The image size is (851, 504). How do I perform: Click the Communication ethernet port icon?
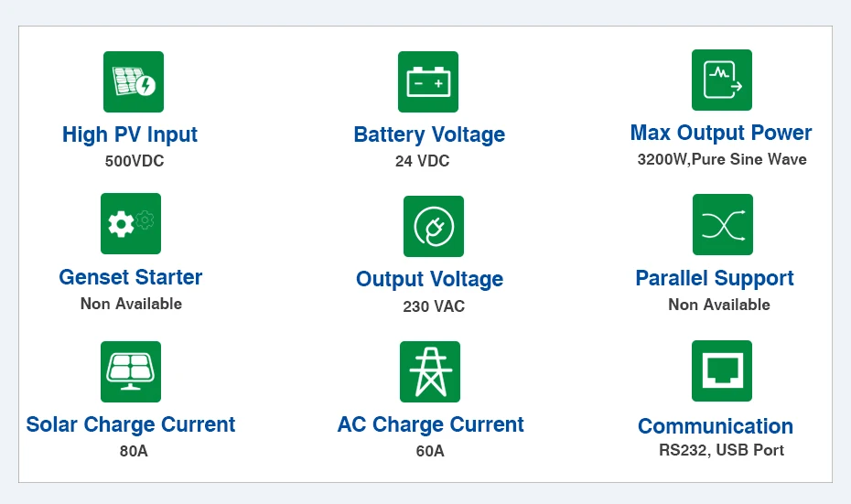(x=721, y=370)
